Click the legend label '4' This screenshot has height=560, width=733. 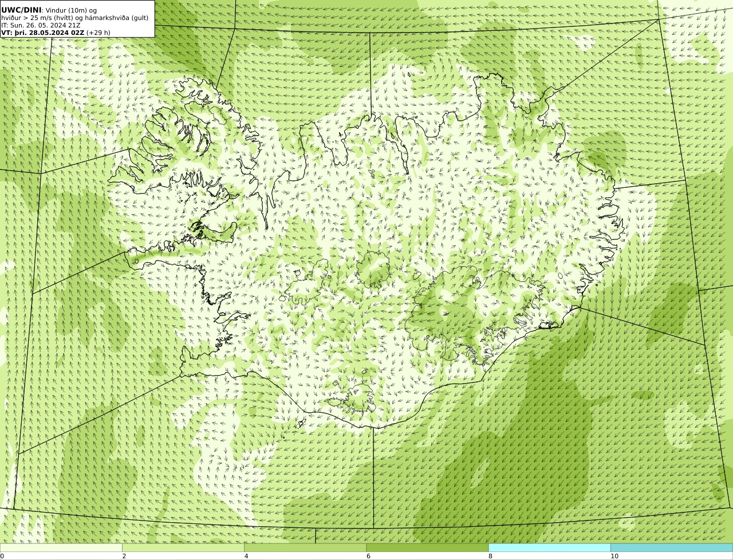click(x=246, y=556)
